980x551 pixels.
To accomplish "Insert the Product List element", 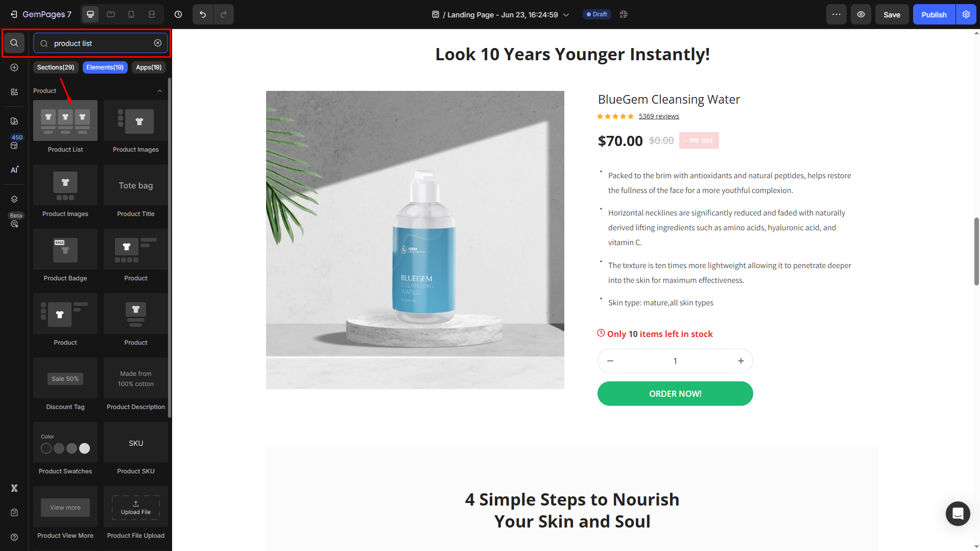I will pyautogui.click(x=65, y=120).
